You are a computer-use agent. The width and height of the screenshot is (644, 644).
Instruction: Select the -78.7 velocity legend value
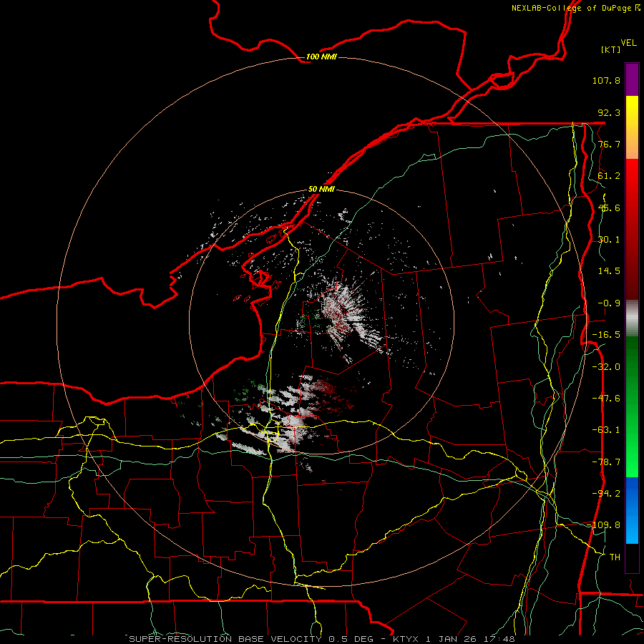click(606, 462)
